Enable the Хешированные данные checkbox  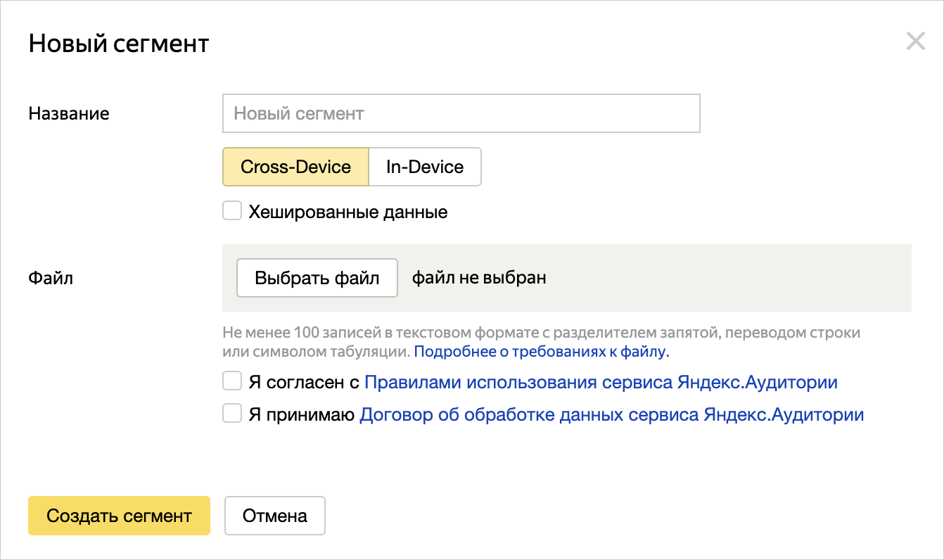[x=232, y=211]
